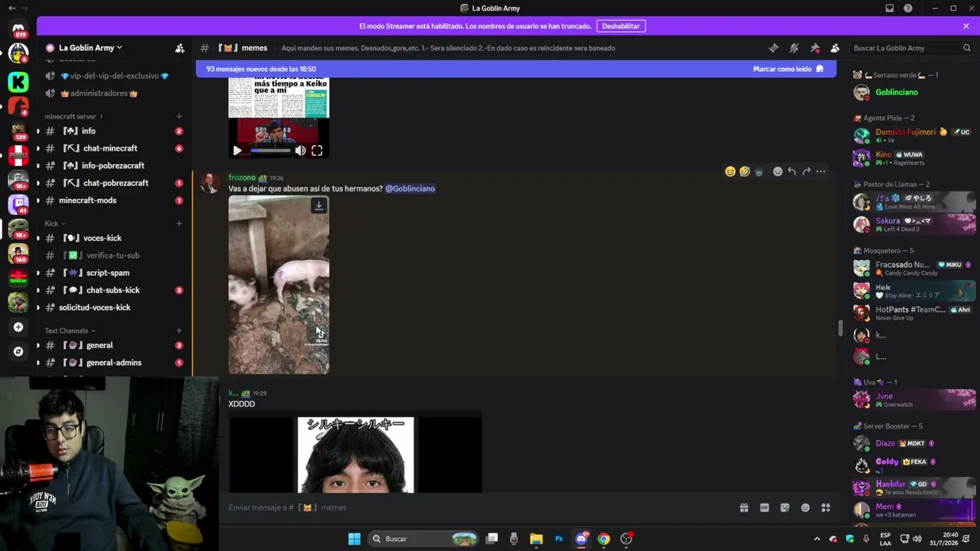Open Photoshop from the taskbar

click(x=559, y=539)
